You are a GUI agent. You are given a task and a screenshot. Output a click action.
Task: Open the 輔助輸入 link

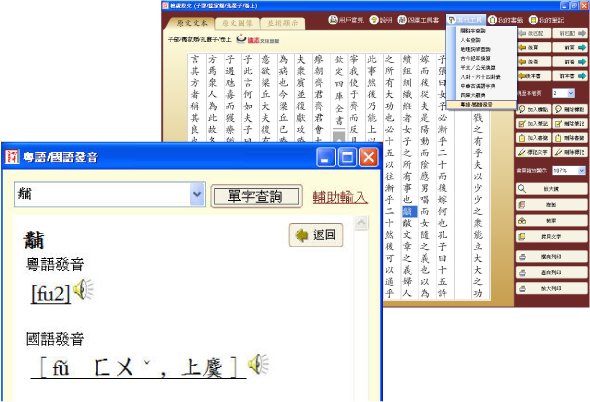[x=340, y=197]
